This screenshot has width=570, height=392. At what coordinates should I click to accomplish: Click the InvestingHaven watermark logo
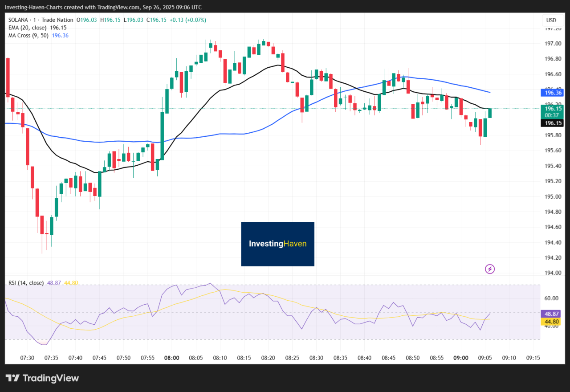[x=277, y=244]
